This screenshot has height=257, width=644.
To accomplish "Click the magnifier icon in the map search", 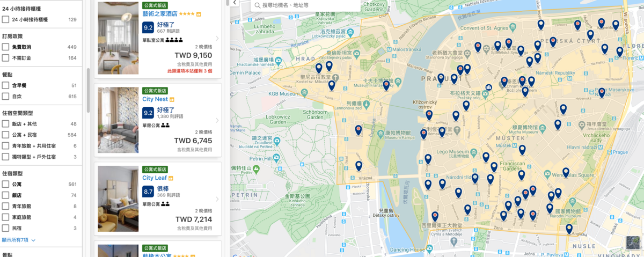I will 258,5.
